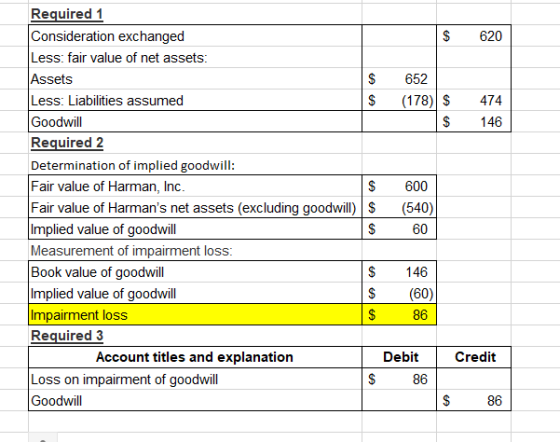Select the 'Required 3' heading cell

(195, 336)
